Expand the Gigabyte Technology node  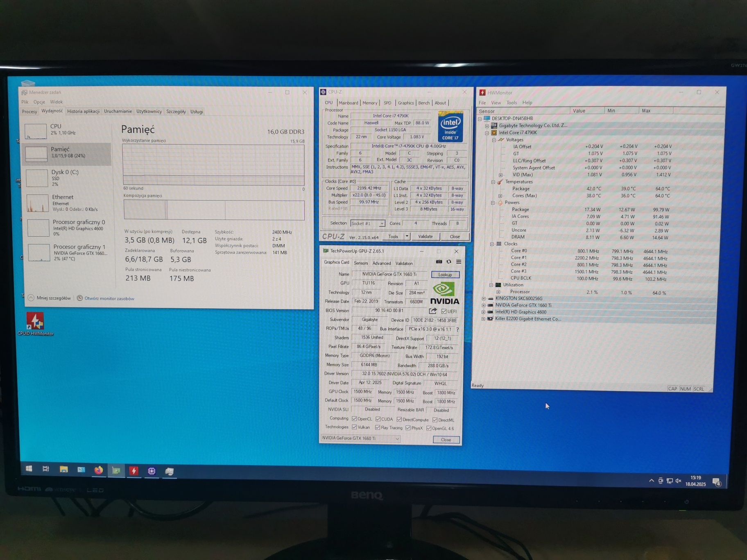click(487, 126)
